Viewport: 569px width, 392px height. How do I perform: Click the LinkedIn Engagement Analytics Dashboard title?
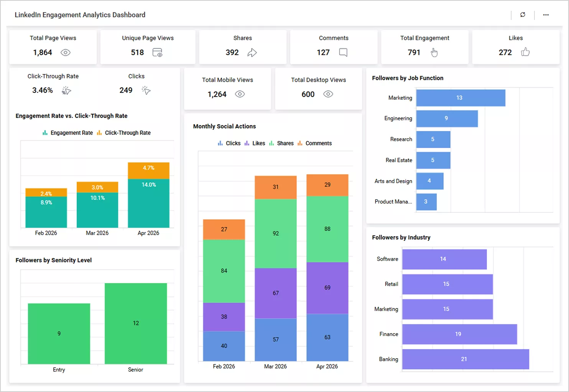[x=80, y=15]
